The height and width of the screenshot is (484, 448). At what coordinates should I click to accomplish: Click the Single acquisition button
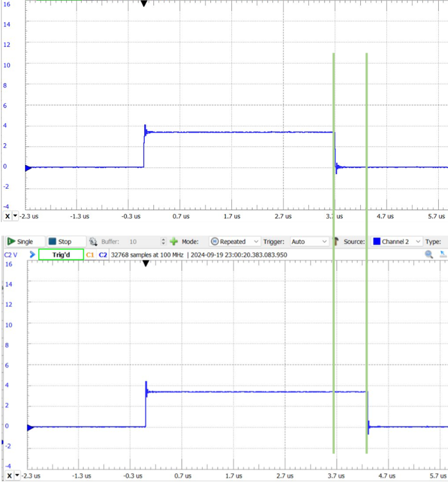(x=21, y=242)
